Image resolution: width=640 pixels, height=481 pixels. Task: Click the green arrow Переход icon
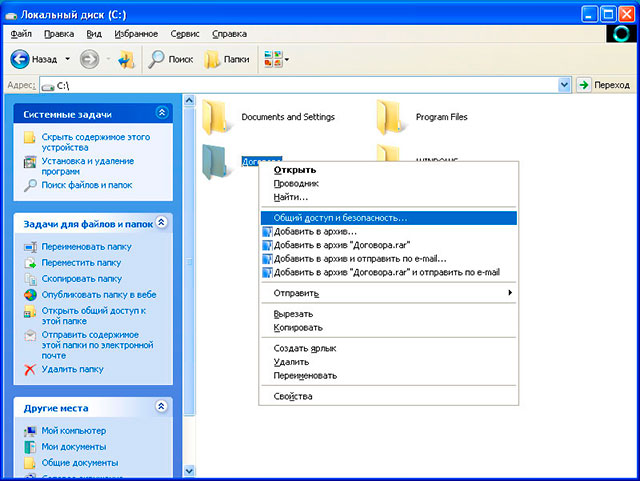(584, 85)
